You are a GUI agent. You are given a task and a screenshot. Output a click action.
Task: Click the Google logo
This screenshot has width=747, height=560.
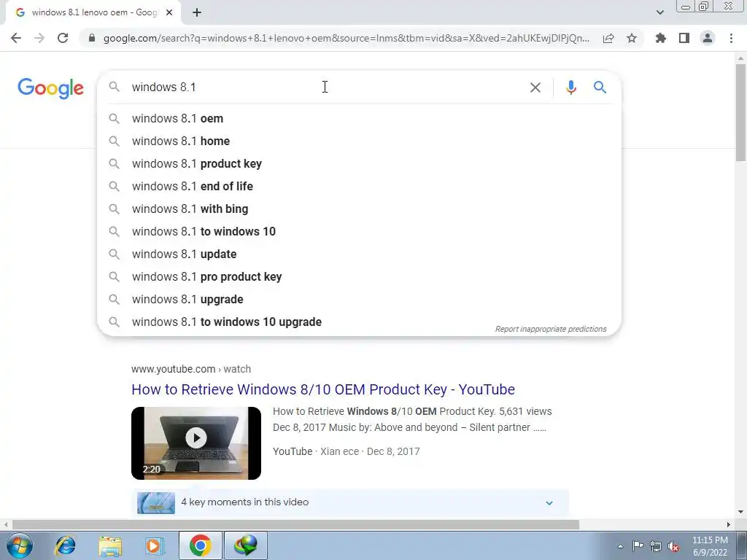pos(50,88)
